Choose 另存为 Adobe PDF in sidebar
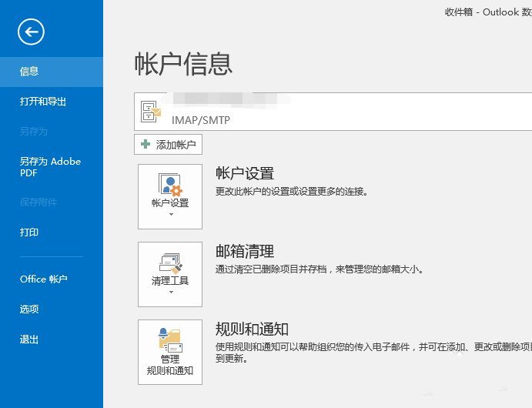This screenshot has height=408, width=532. (50, 167)
